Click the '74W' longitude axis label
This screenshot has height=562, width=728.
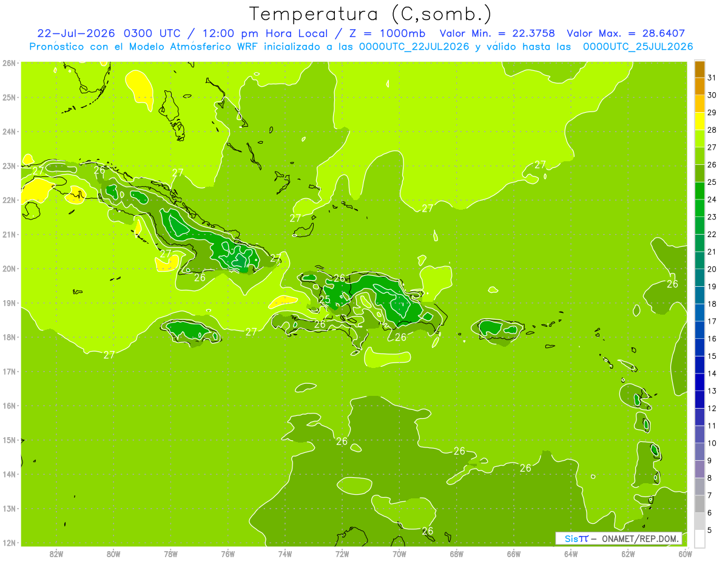tap(285, 554)
